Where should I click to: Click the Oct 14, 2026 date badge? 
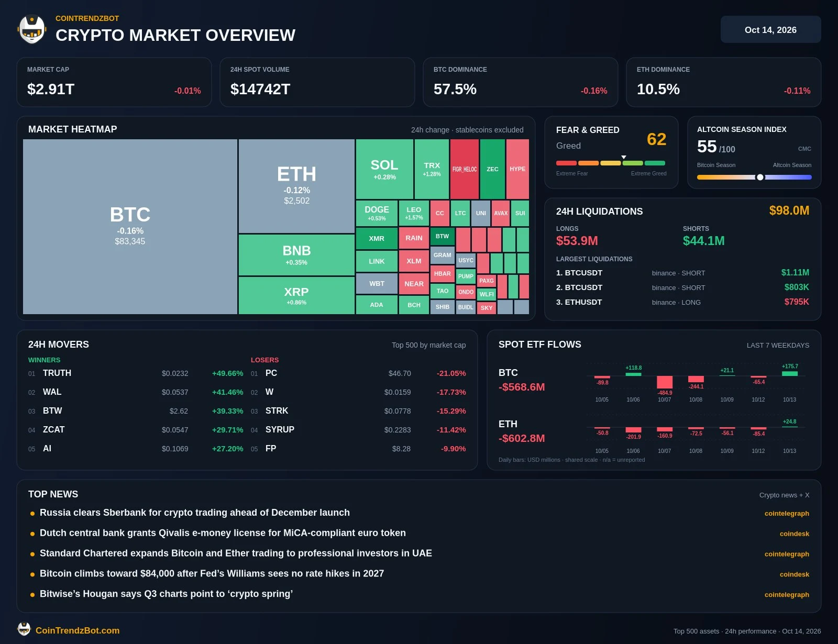point(770,30)
